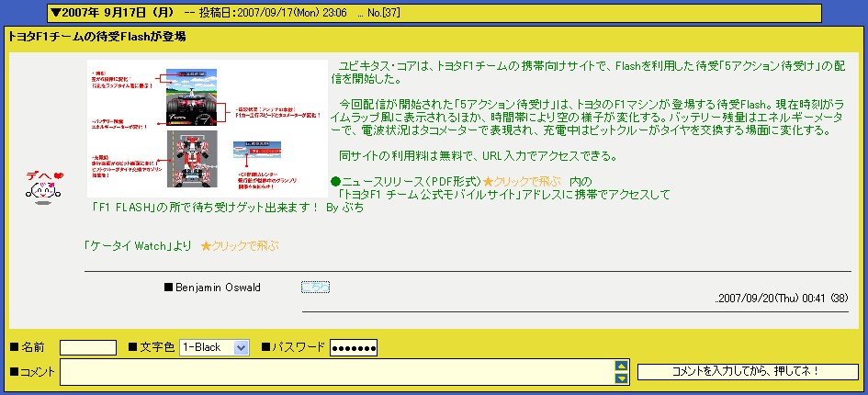This screenshot has height=395, width=868.
Task: Click the post title トヨタF1チームの待受Flashが登場
Action: click(x=97, y=37)
